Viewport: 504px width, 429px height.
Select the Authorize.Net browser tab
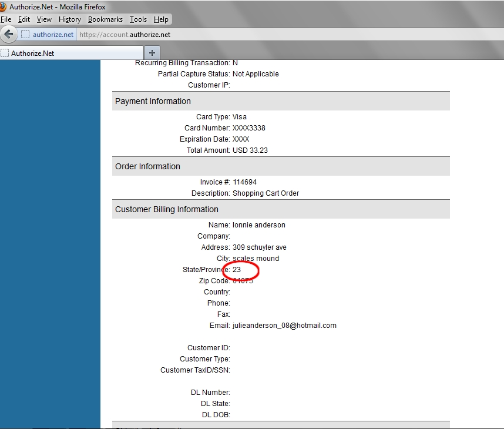71,53
